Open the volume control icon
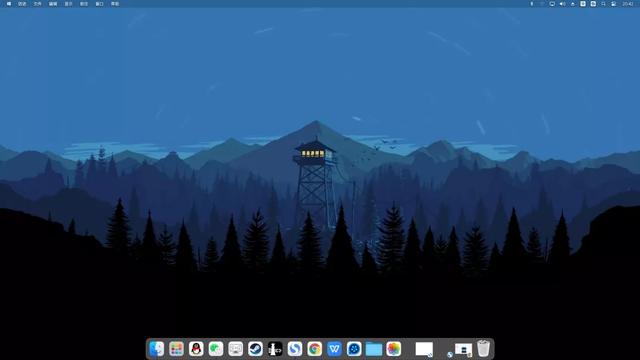640x360 pixels. click(562, 4)
